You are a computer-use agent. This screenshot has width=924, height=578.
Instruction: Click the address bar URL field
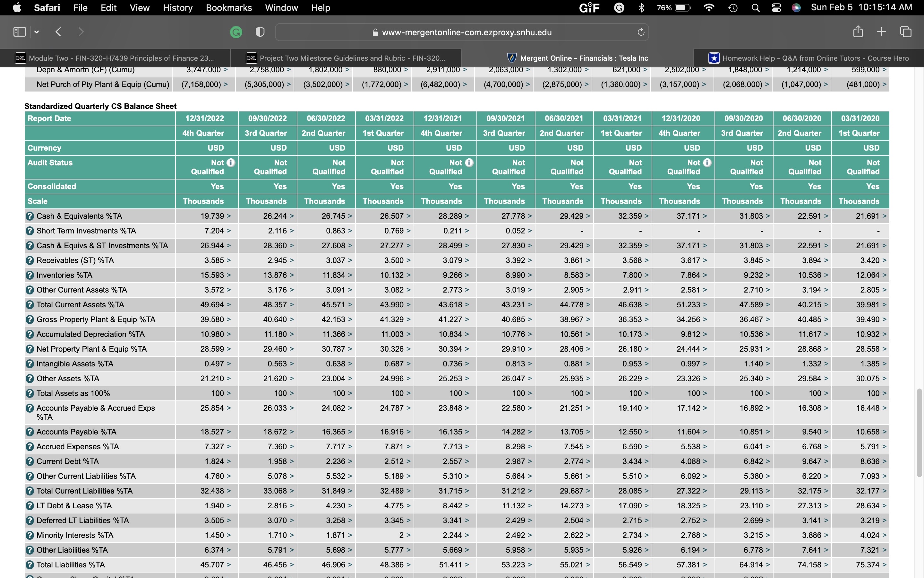[462, 32]
